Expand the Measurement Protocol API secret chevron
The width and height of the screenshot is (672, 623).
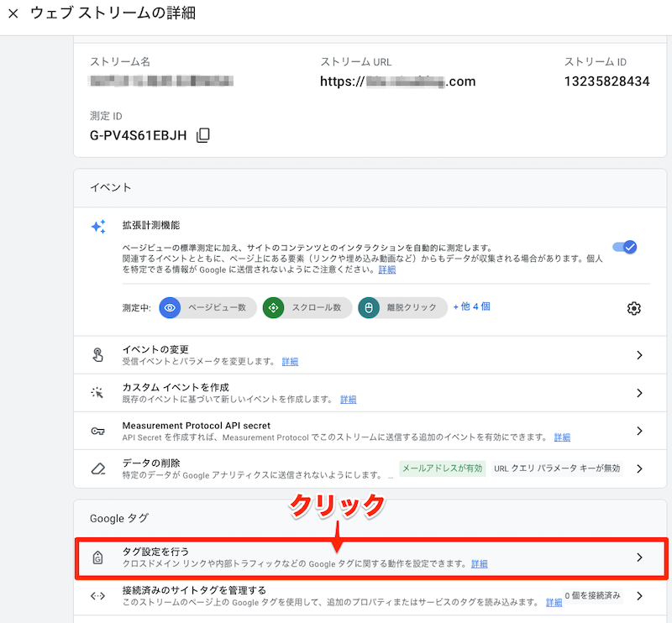(639, 431)
